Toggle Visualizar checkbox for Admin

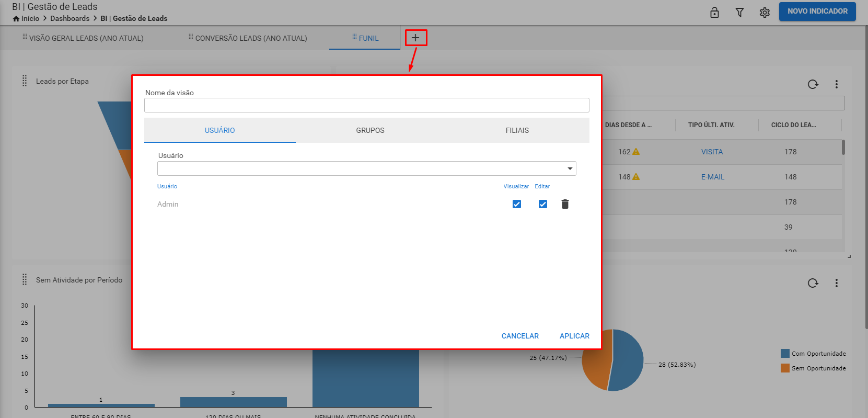pyautogui.click(x=517, y=204)
